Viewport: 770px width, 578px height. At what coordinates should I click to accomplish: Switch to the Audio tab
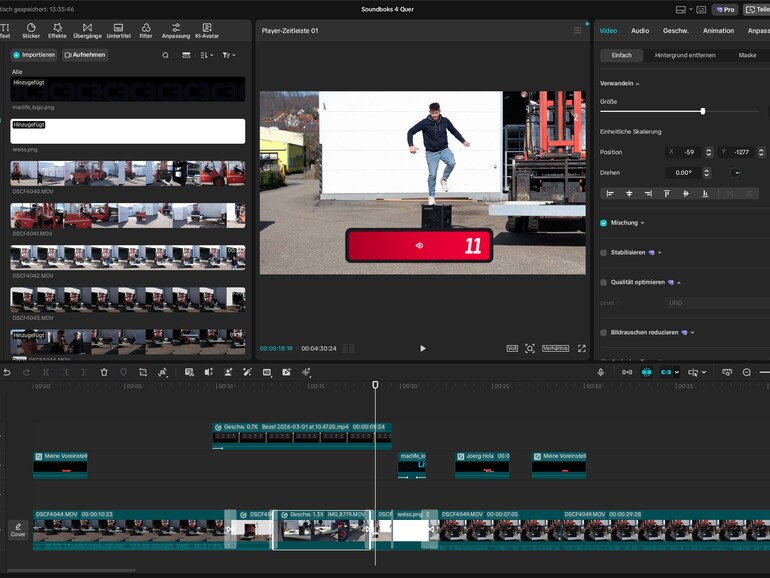coord(640,30)
